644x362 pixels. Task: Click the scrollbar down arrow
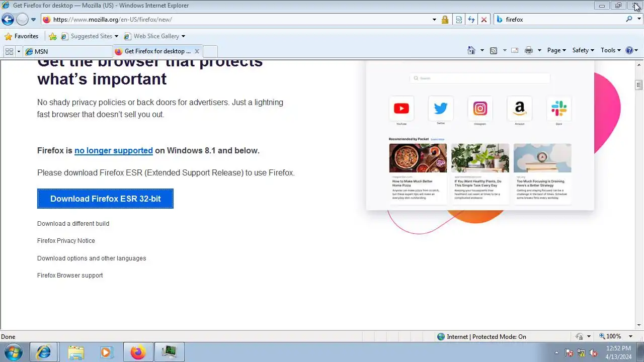tap(639, 325)
